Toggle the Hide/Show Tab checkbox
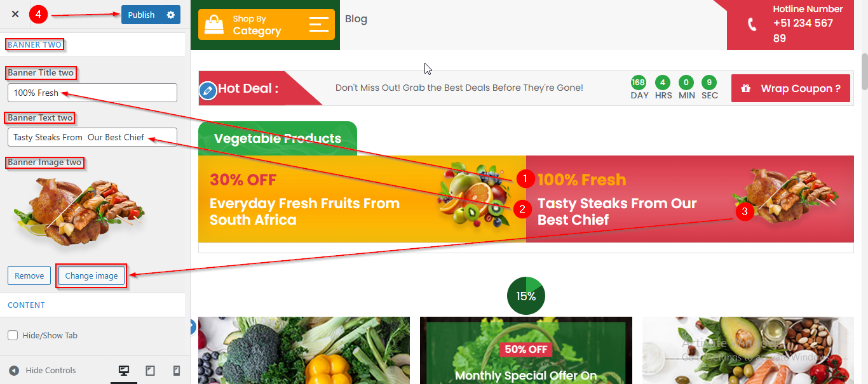 click(13, 335)
